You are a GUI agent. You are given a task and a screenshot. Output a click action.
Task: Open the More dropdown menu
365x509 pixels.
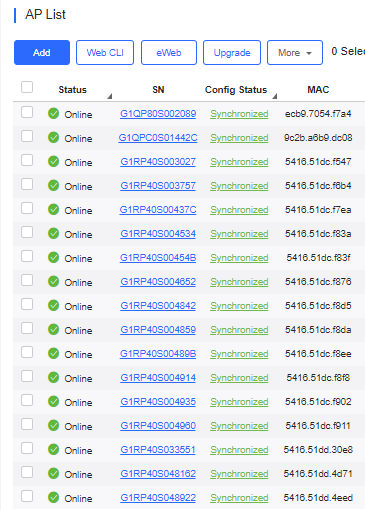295,53
